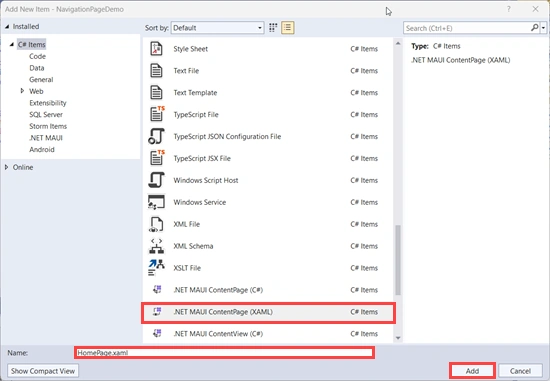Select the Extensibility category

point(48,103)
